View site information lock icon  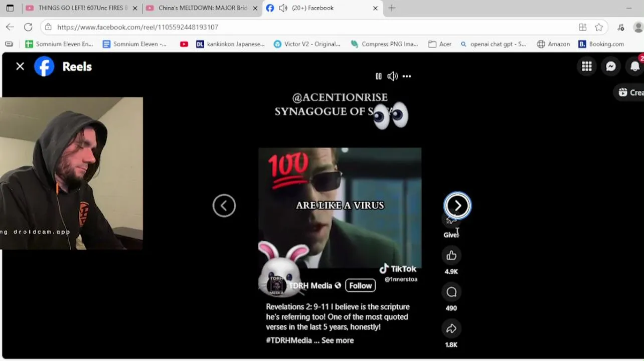(47, 27)
